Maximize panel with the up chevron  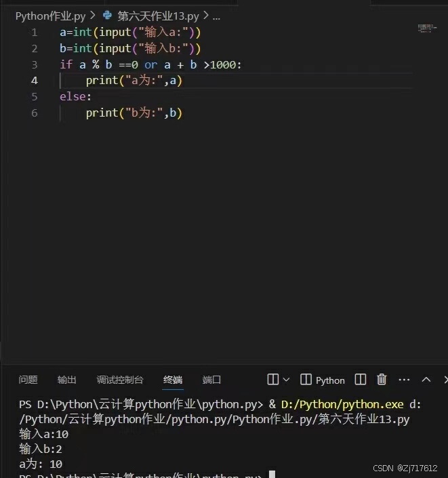tap(426, 380)
